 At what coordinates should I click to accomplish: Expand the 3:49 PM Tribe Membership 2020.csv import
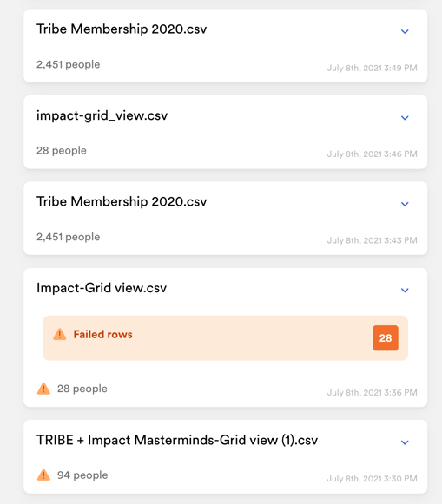tap(405, 31)
